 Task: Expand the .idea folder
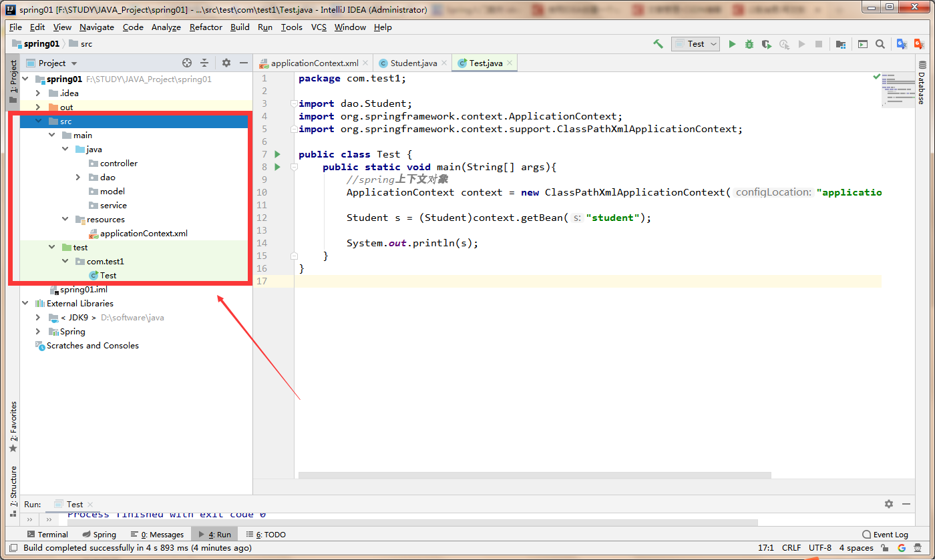pos(38,93)
